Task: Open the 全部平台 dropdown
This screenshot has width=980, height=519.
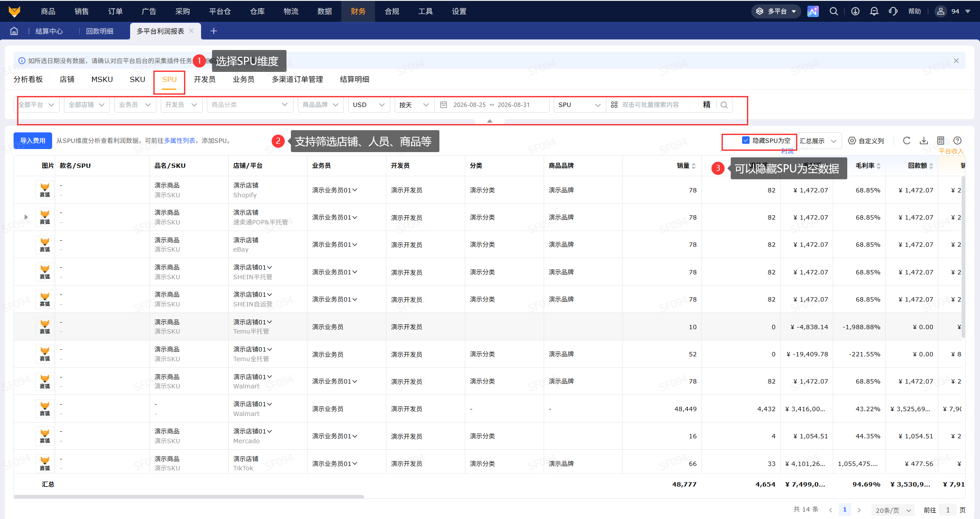Action: click(37, 105)
